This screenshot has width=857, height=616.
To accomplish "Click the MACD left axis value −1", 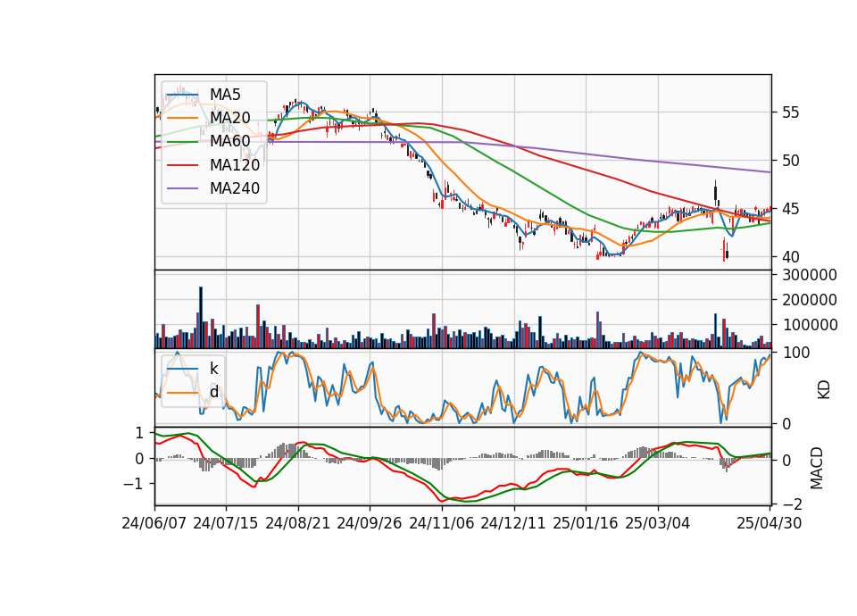I will coord(133,484).
